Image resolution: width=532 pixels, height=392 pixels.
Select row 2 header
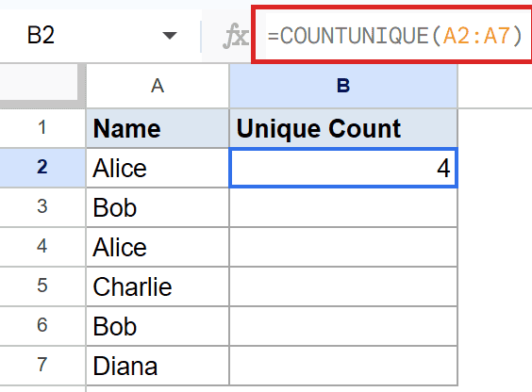42,168
